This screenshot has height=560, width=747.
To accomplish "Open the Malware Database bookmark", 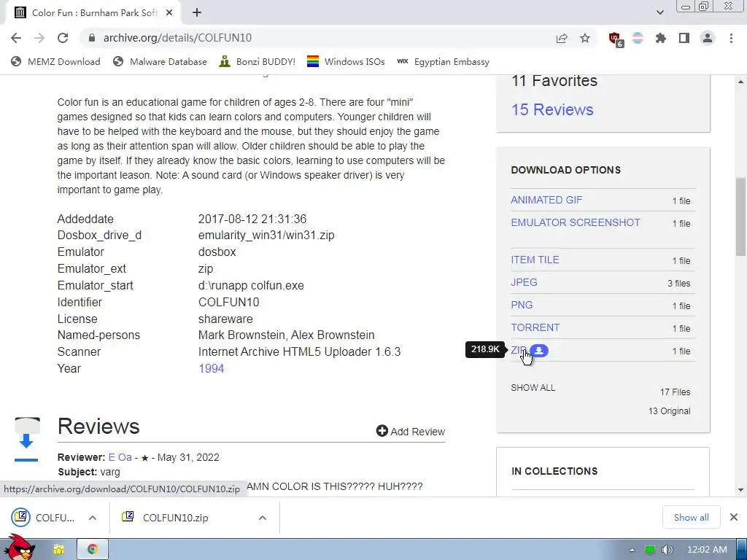I will (160, 61).
